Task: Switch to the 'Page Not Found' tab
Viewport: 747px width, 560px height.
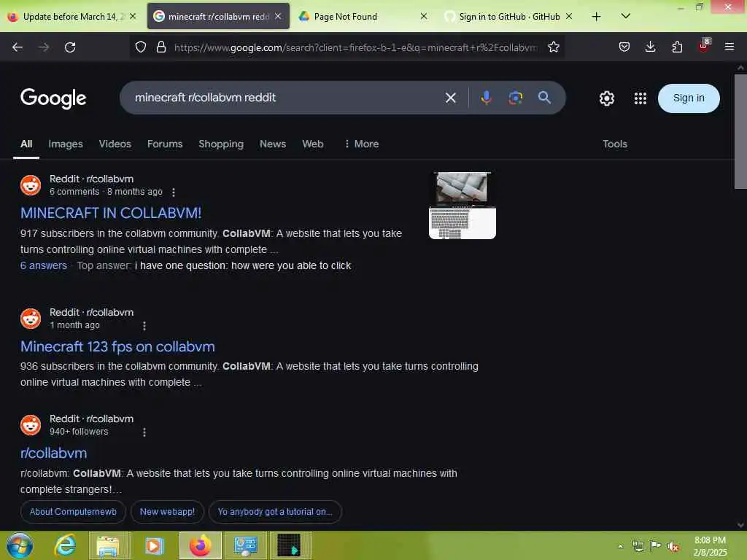Action: click(x=362, y=17)
